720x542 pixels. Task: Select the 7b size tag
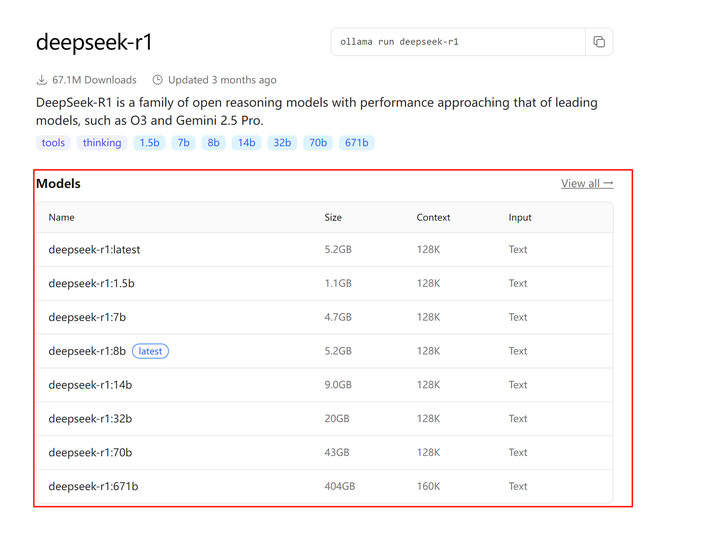pos(183,143)
